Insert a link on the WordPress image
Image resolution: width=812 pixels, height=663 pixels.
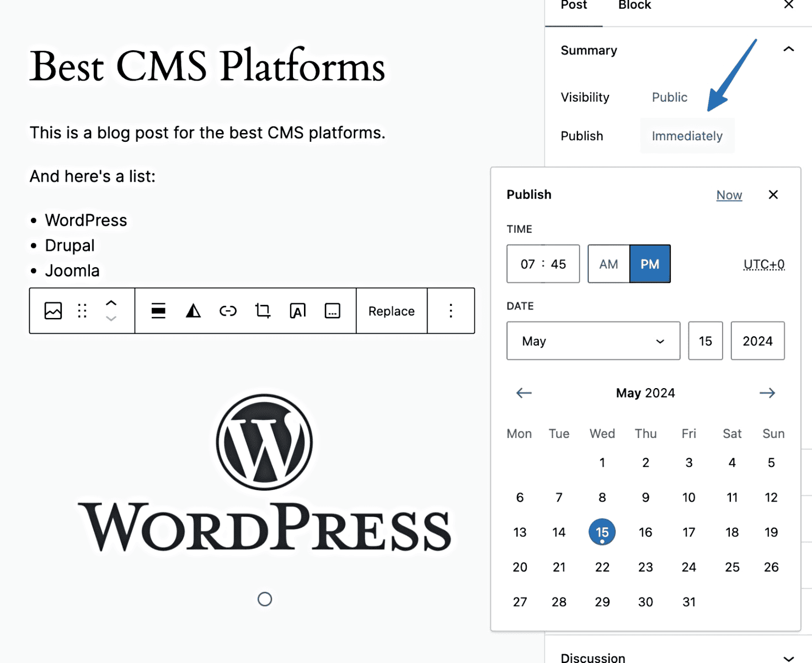click(x=228, y=311)
